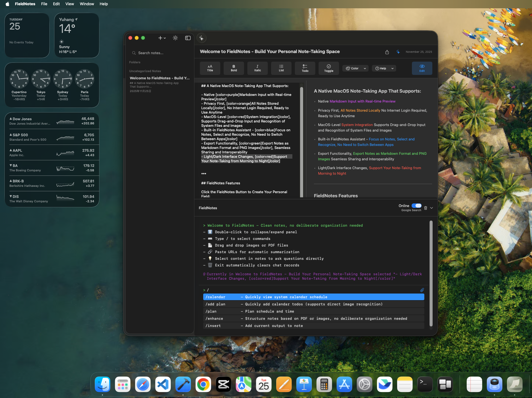The image size is (532, 398).
Task: Open the View menu in menu bar
Action: [x=70, y=4]
